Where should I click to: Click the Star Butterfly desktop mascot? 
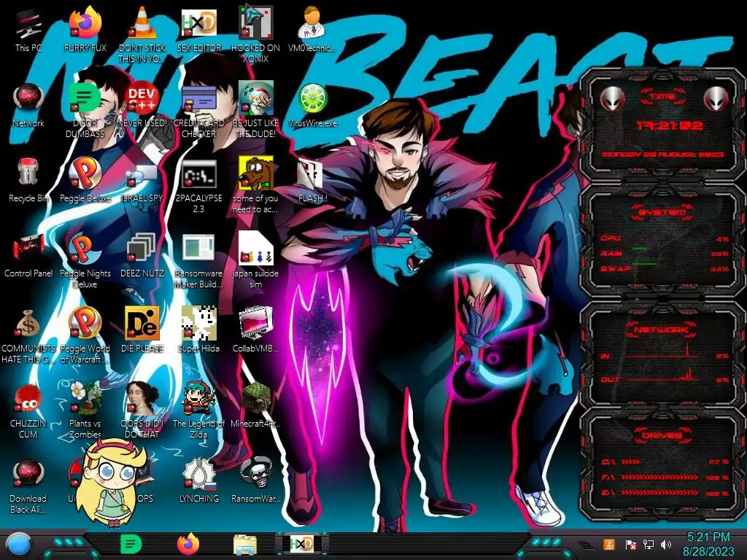[x=111, y=482]
